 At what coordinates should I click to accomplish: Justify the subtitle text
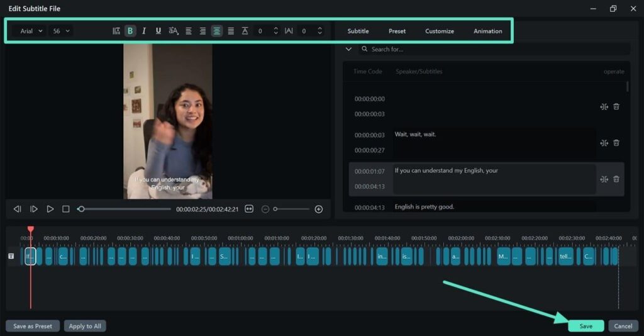pos(231,31)
